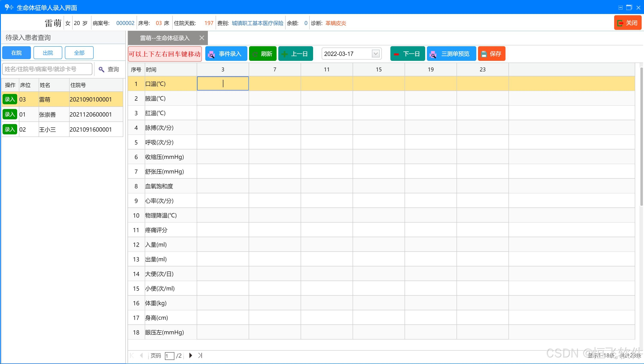Image resolution: width=644 pixels, height=364 pixels.
Task: Go to next page arrow in pager
Action: pyautogui.click(x=190, y=355)
